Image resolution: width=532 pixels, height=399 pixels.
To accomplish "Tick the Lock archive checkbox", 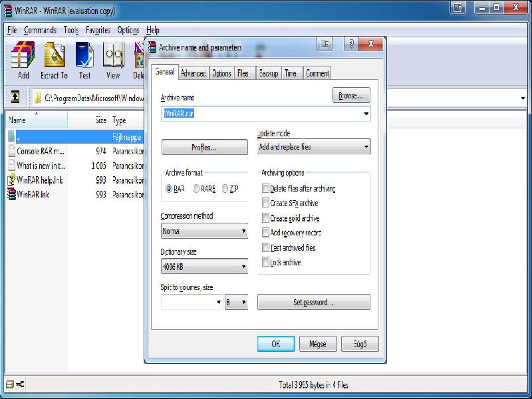I will pyautogui.click(x=265, y=262).
